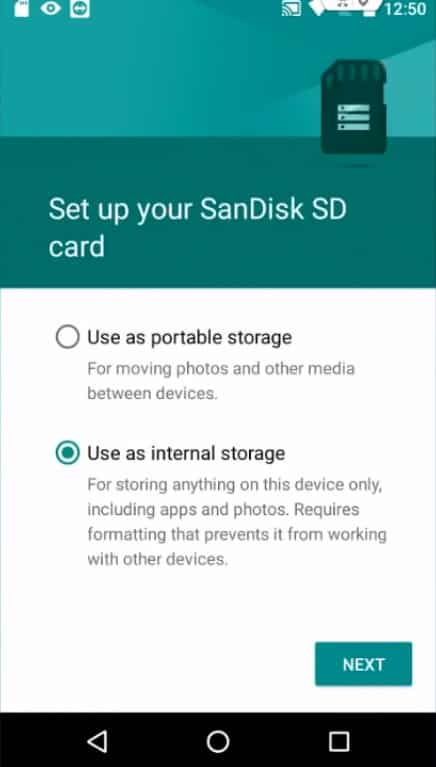Tap the 'Use as portable storage' label text
The image size is (436, 767).
pyautogui.click(x=189, y=338)
